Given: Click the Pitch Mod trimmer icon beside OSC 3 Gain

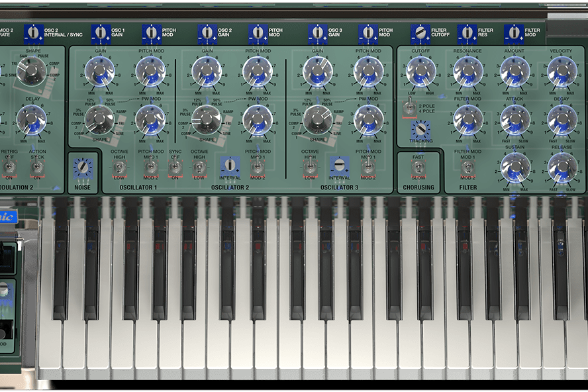Looking at the screenshot, I should 368,33.
